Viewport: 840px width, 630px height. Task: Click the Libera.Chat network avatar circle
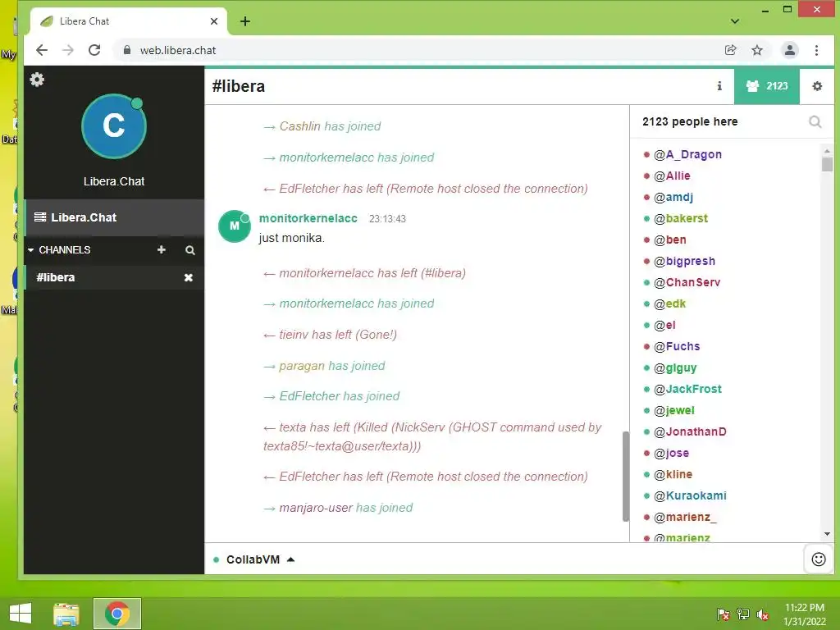(x=113, y=126)
